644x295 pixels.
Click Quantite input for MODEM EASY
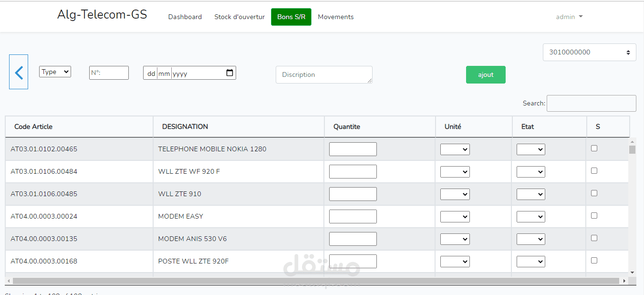[353, 216]
